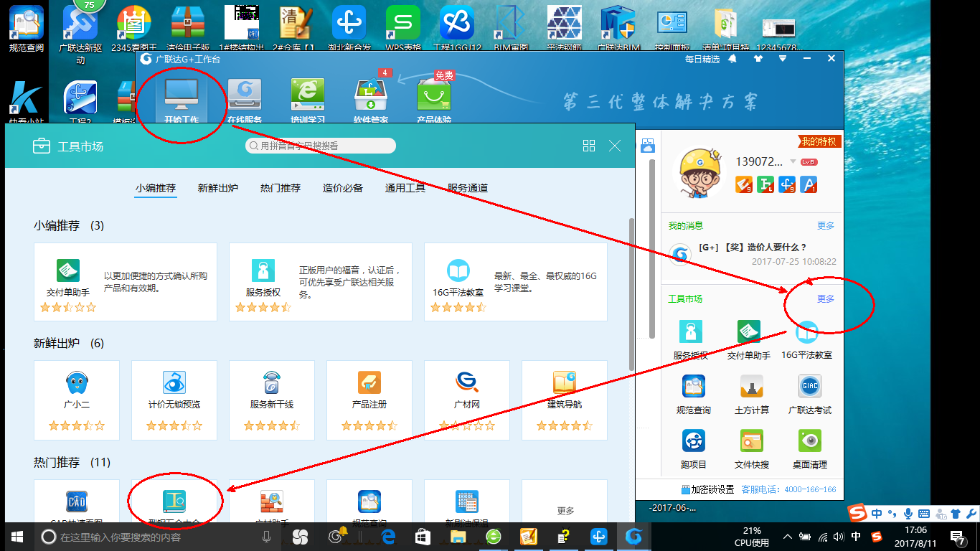980x551 pixels.
Task: Open the 计价无锁预览 tool
Action: click(x=174, y=400)
